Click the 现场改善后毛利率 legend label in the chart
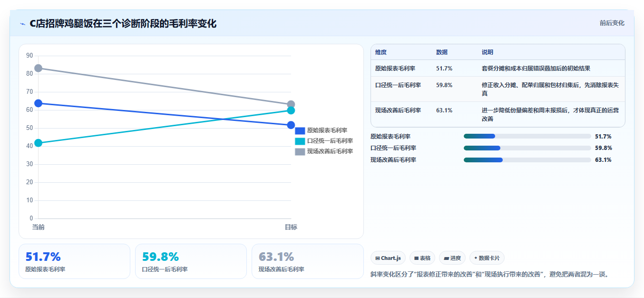The width and height of the screenshot is (644, 298). (x=330, y=151)
